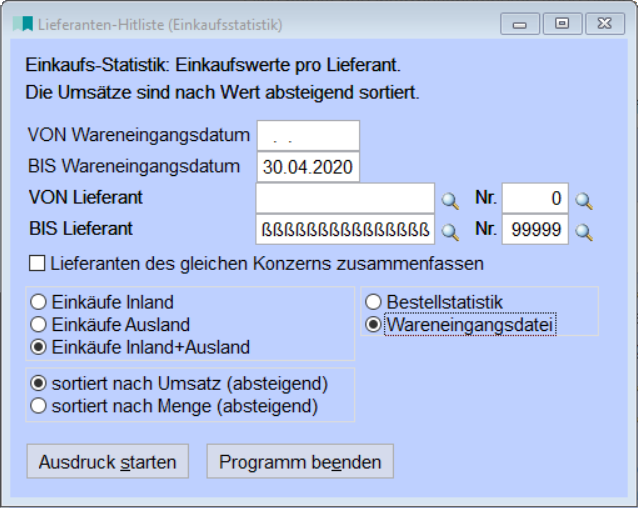The image size is (638, 508).
Task: Click BIS Wareneingangsdatum field showing 30.04.2020
Action: pyautogui.click(x=307, y=167)
